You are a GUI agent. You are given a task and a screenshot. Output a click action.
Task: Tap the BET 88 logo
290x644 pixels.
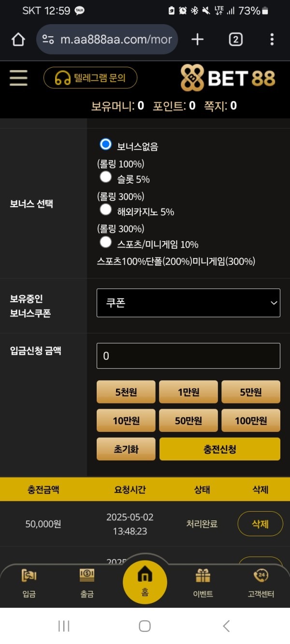[x=228, y=78]
